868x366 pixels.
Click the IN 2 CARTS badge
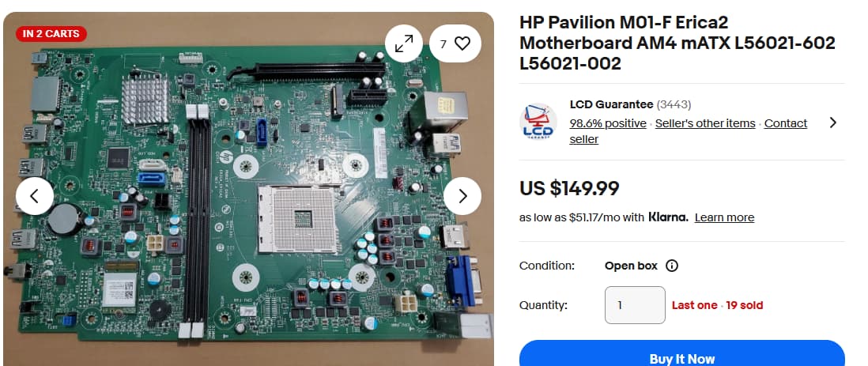click(51, 34)
